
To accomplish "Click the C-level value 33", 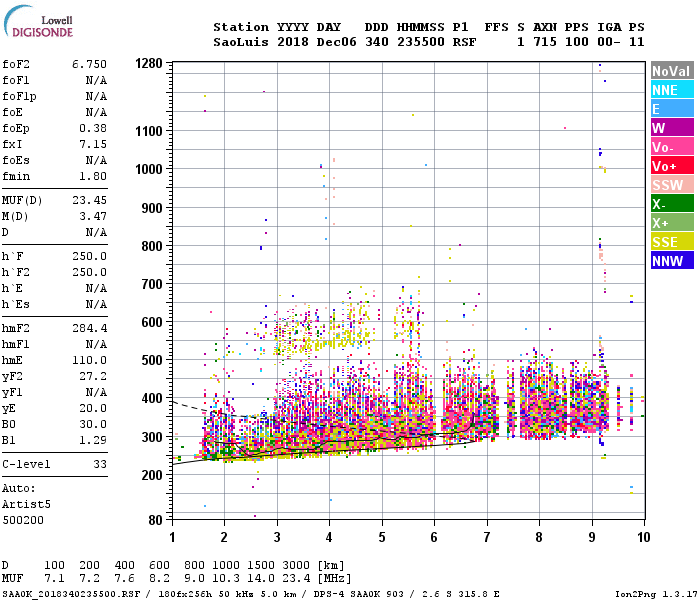I will pos(100,464).
